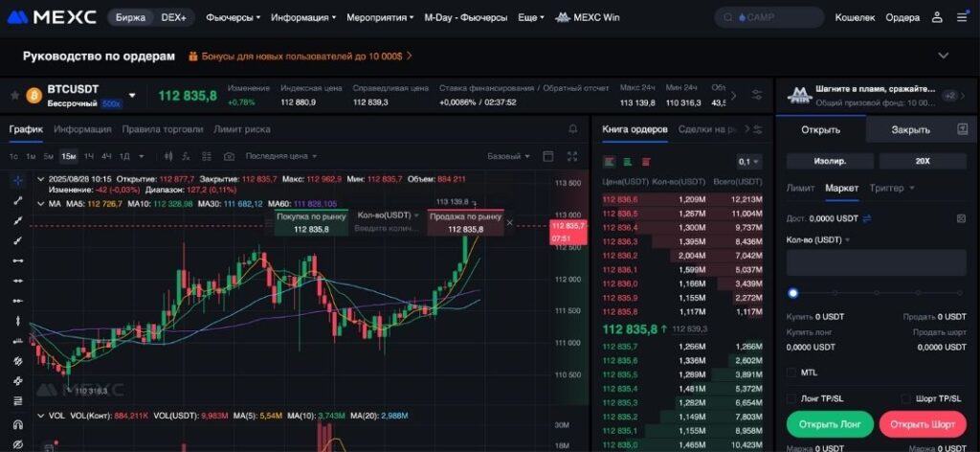Viewport: 980px width, 452px height.
Task: Click the chart alert bell icon
Action: pos(573,129)
